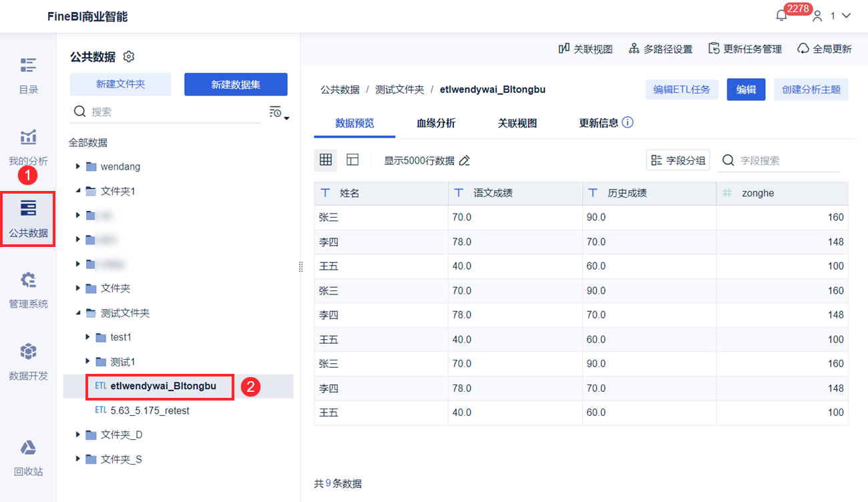
Task: Click the 姓名 column header
Action: [x=381, y=193]
